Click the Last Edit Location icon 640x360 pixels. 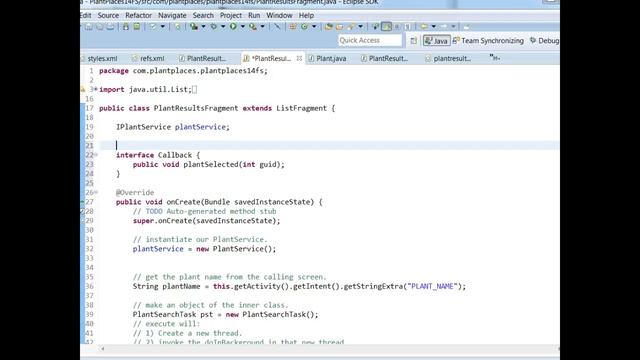467,27
